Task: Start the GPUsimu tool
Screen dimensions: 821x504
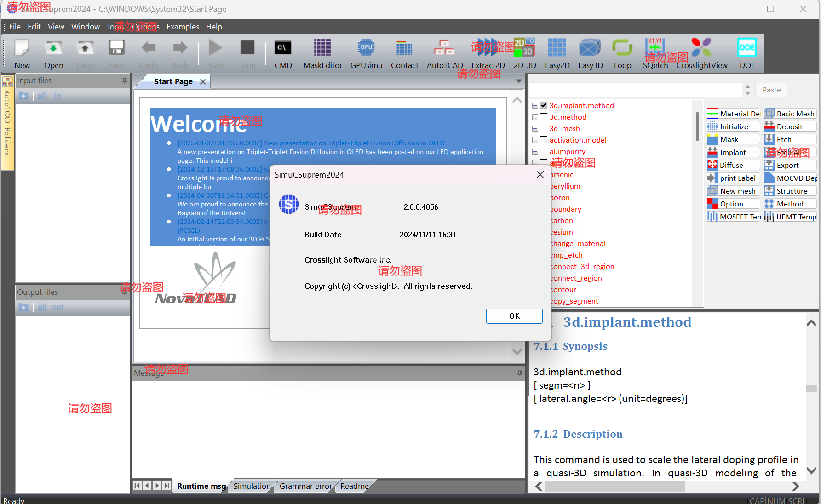Action: point(366,54)
